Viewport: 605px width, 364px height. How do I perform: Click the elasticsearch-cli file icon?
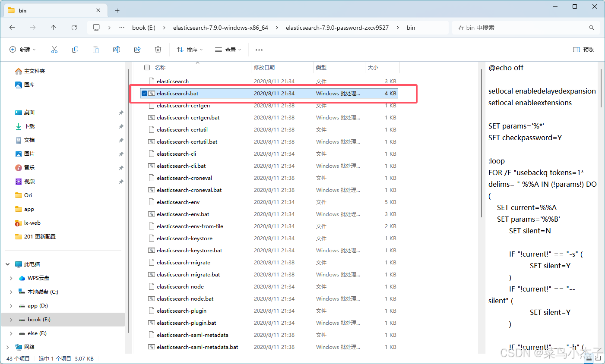(152, 154)
